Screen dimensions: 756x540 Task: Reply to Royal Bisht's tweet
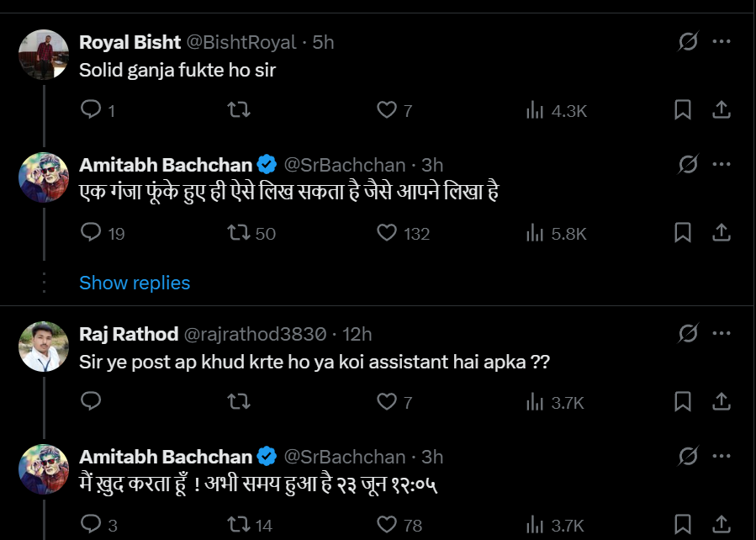tap(91, 110)
